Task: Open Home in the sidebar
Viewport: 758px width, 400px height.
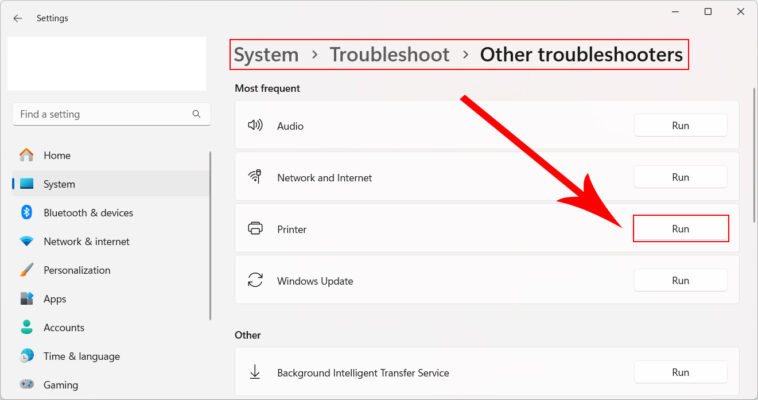Action: [x=111, y=155]
